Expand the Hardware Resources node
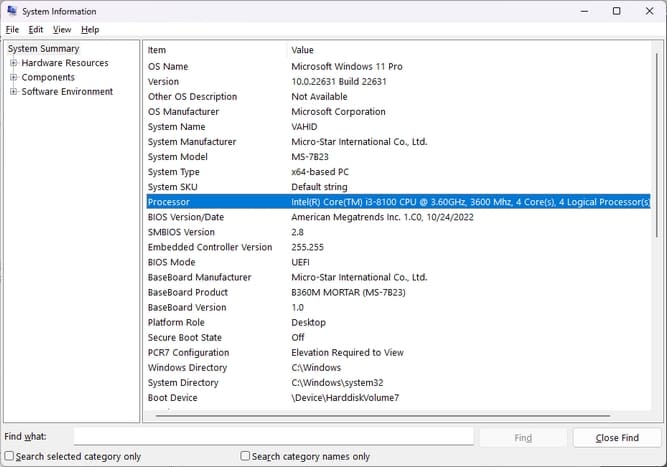Image resolution: width=667 pixels, height=467 pixels. click(x=14, y=63)
